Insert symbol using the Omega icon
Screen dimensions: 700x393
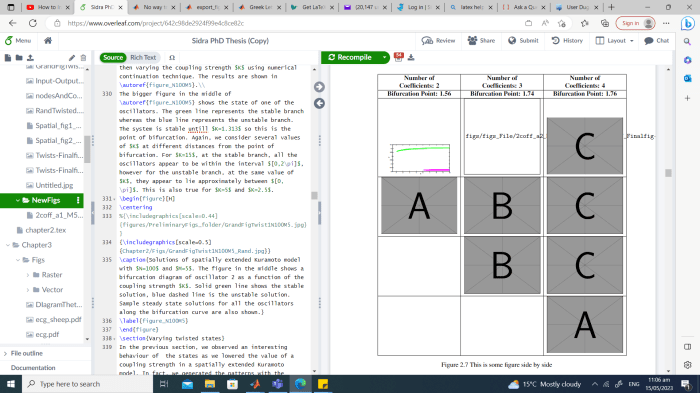point(172,58)
